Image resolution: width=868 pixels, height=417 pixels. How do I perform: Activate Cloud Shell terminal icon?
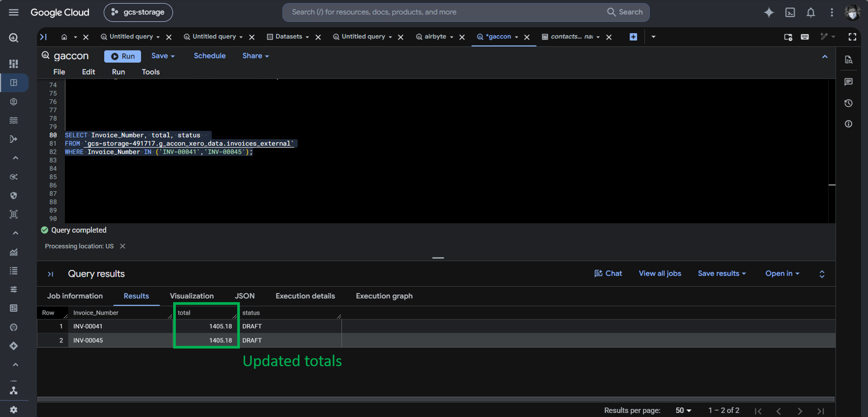790,12
